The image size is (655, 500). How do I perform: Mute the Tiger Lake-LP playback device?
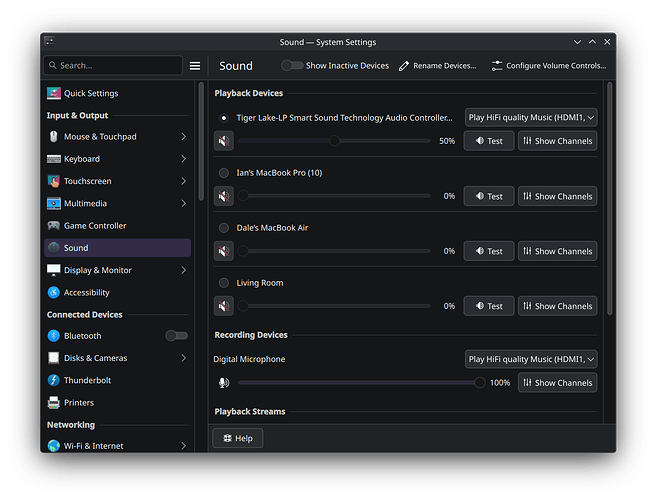pos(224,141)
